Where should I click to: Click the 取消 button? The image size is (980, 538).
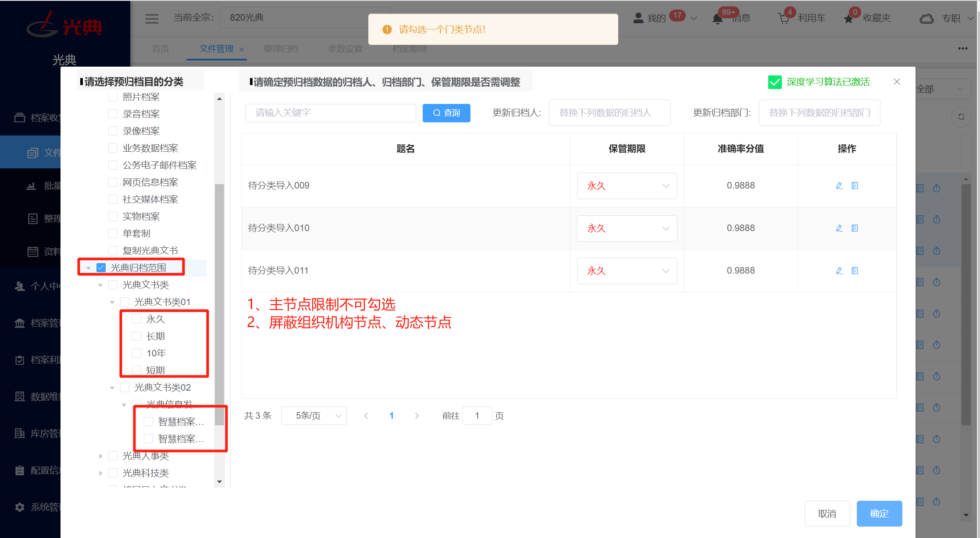pyautogui.click(x=827, y=513)
